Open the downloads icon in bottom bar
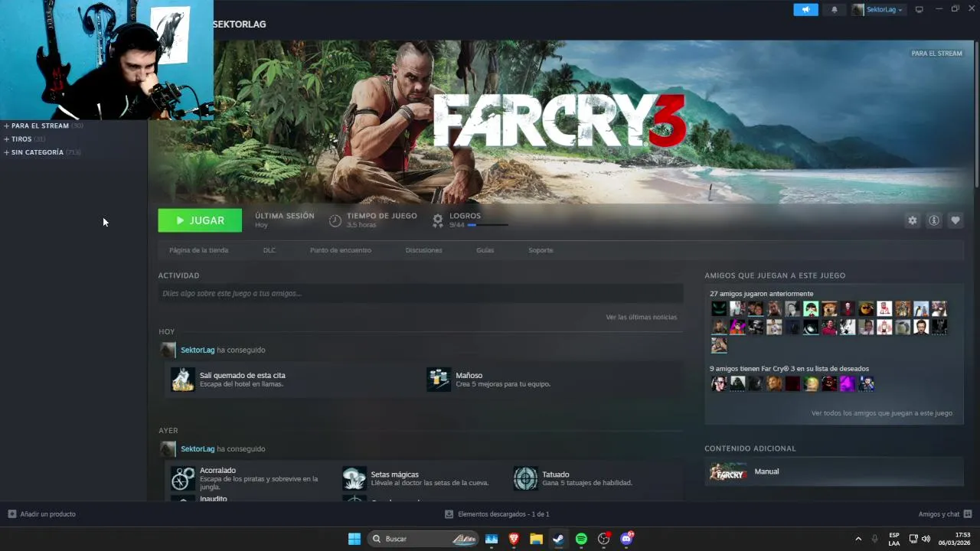Screen dimensions: 980x551 coord(449,514)
